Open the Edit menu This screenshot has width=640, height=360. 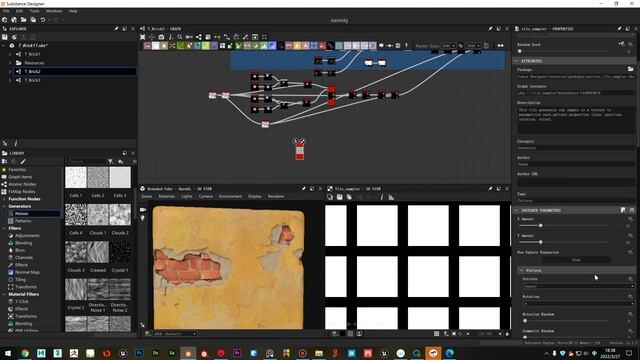click(19, 11)
